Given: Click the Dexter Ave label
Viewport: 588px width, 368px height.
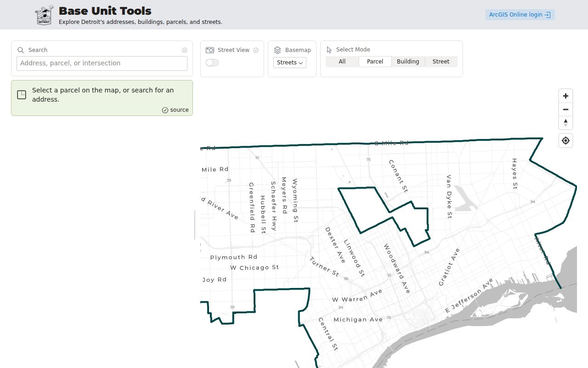Looking at the screenshot, I should 335,245.
